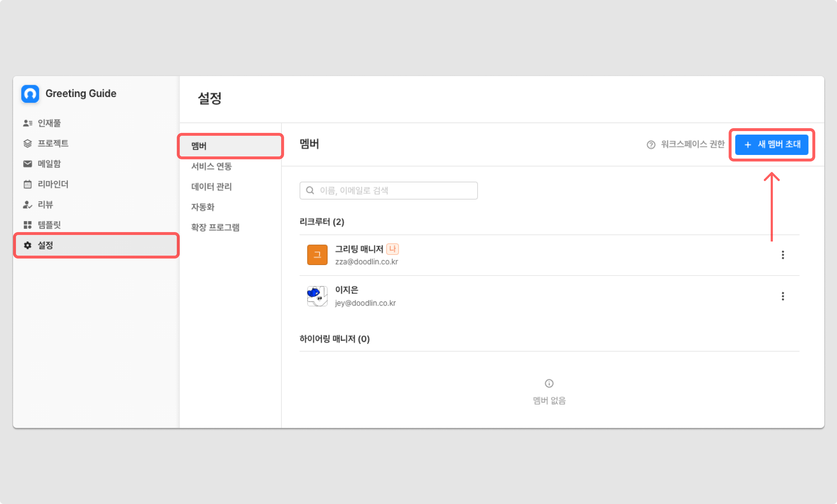Click the 워크스페이스 권한 link
The image size is (837, 504).
[x=692, y=144]
